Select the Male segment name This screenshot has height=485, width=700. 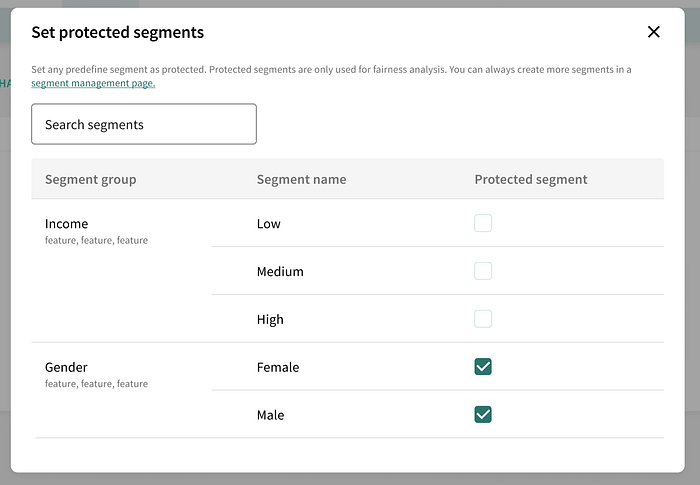[270, 415]
